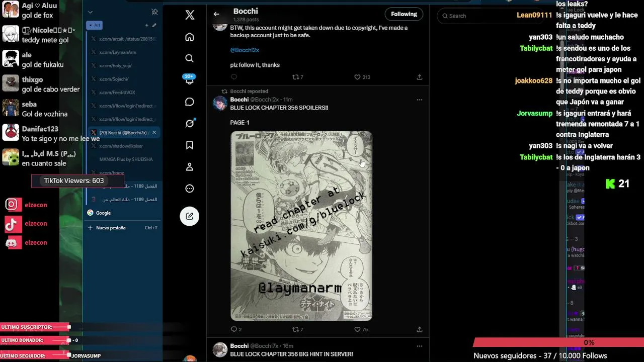644x362 pixels.
Task: Open a Nueva pestaña
Action: tap(123, 228)
